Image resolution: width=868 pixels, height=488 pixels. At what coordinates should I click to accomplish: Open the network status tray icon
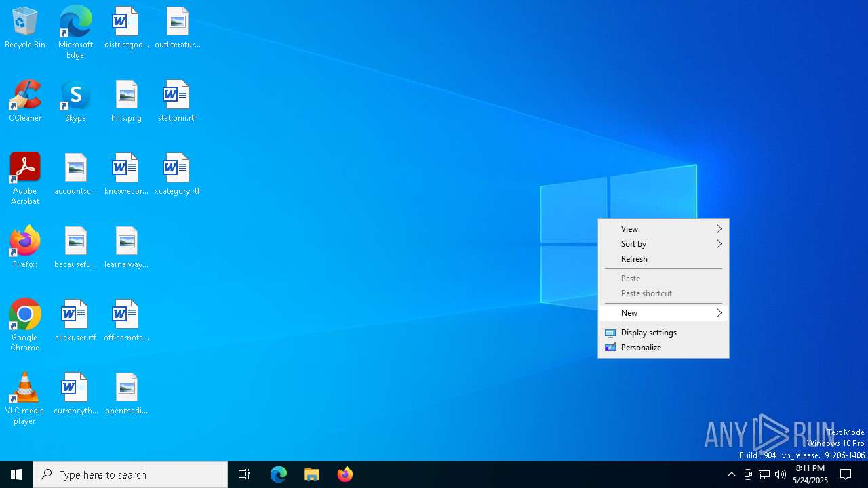coord(764,474)
